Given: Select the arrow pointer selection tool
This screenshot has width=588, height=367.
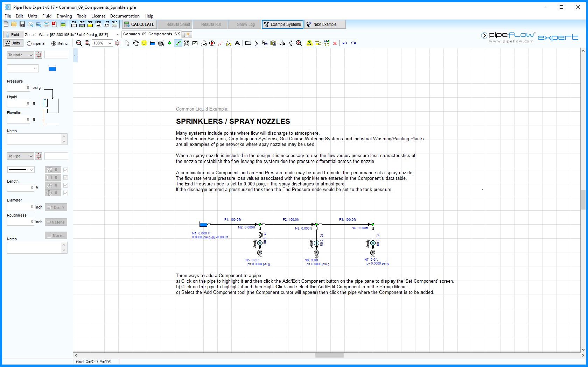Looking at the screenshot, I should point(127,43).
